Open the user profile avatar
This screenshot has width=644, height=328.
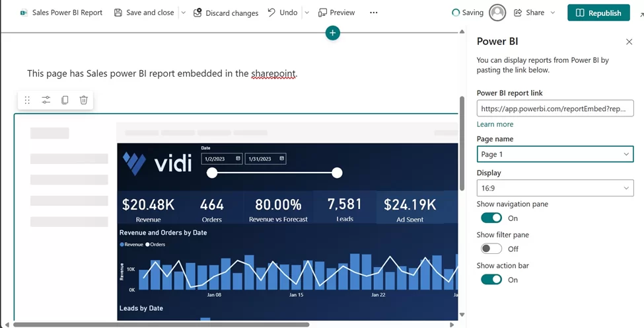(x=497, y=13)
